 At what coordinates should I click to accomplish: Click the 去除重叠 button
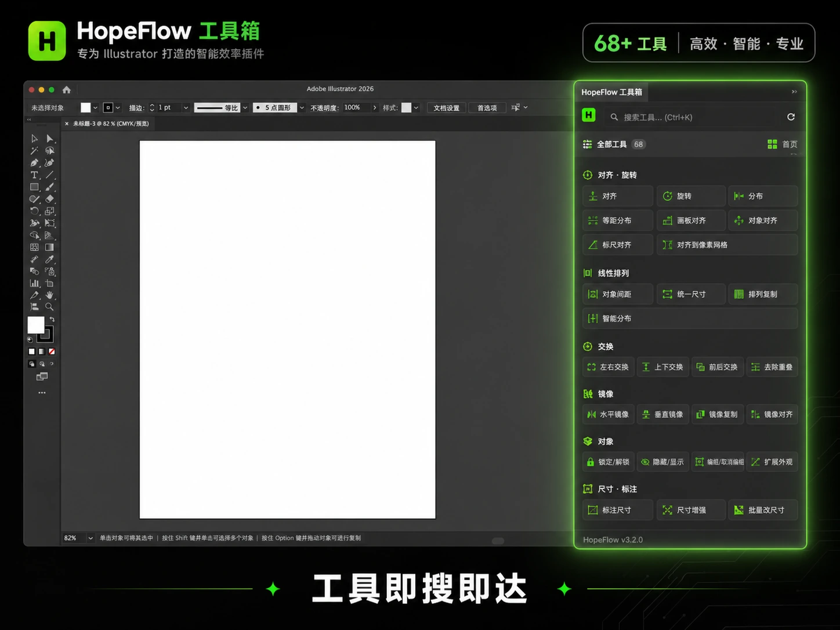coord(772,367)
